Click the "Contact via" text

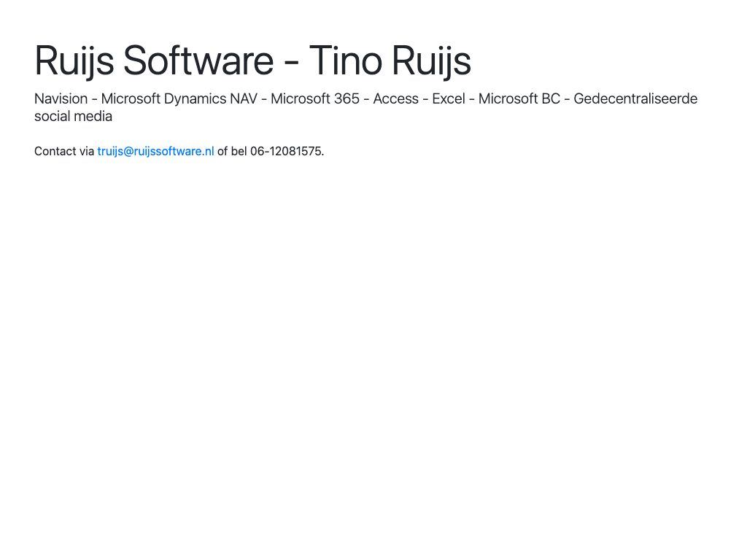point(64,151)
